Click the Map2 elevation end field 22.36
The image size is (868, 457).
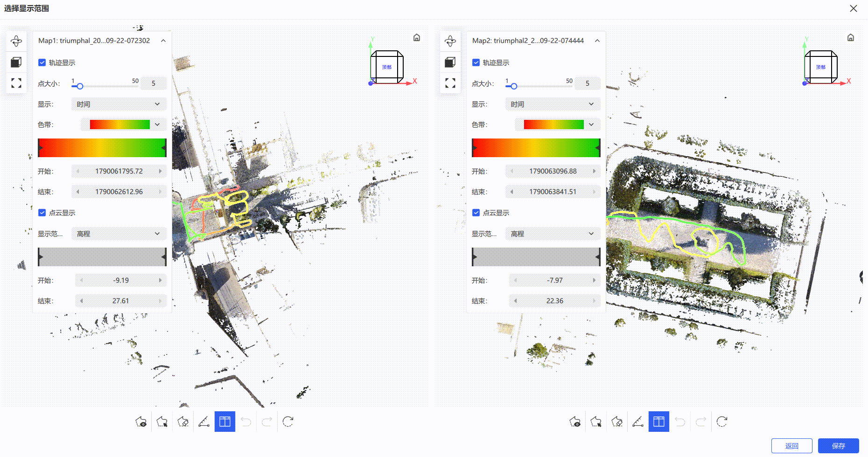coord(555,301)
